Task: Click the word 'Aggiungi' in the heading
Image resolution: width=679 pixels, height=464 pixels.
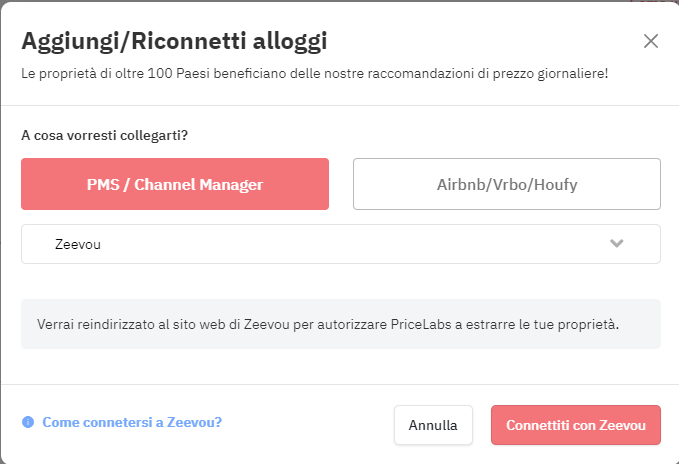Action: pyautogui.click(x=68, y=41)
